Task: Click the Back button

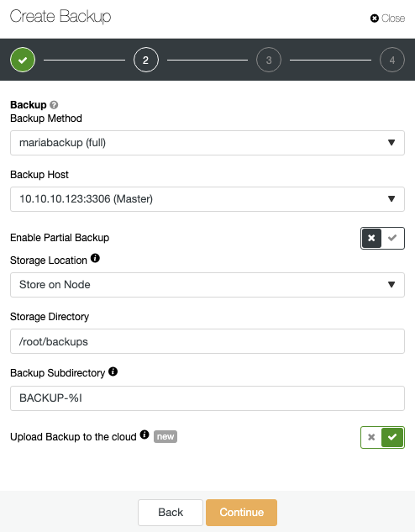Action: click(x=171, y=513)
